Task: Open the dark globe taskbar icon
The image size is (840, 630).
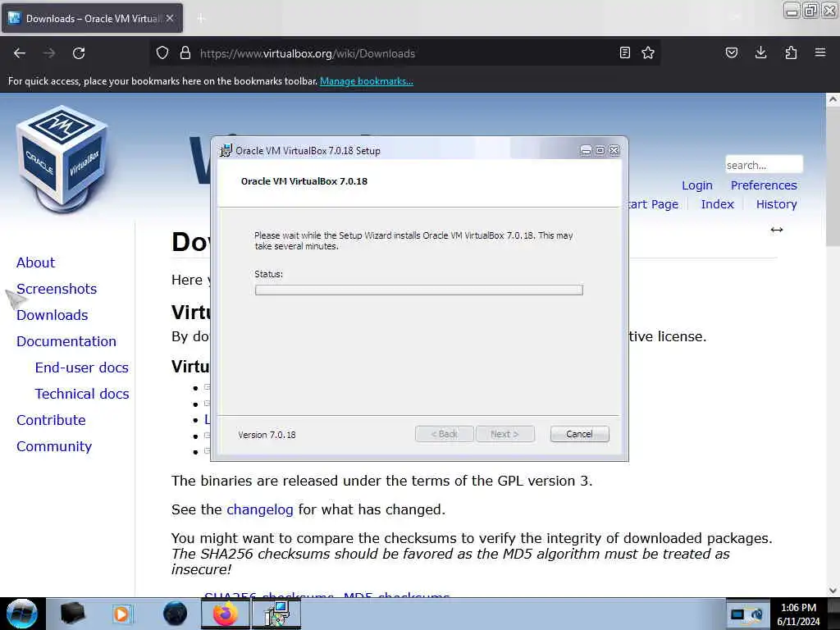Action: (176, 614)
